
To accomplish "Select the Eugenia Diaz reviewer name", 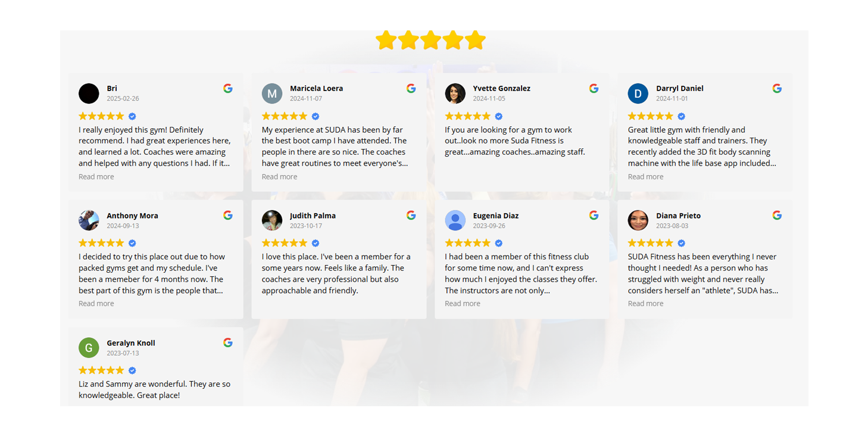I will click(495, 216).
